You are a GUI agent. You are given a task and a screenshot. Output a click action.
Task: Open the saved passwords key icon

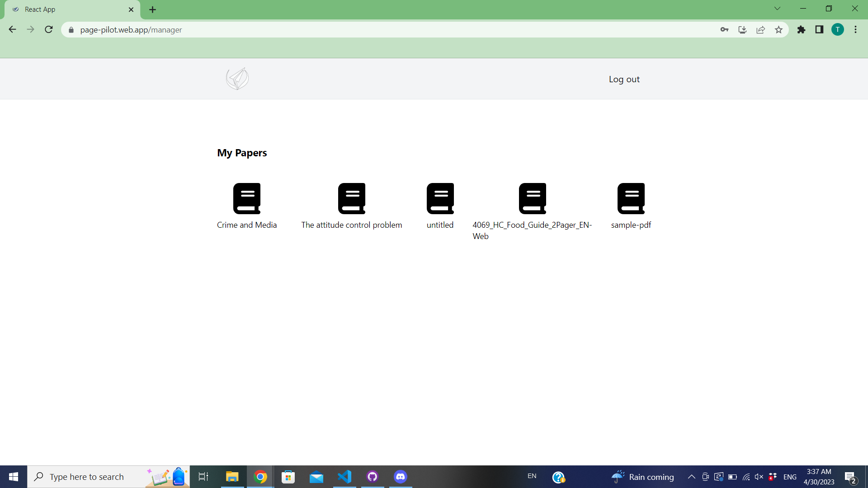[724, 30]
